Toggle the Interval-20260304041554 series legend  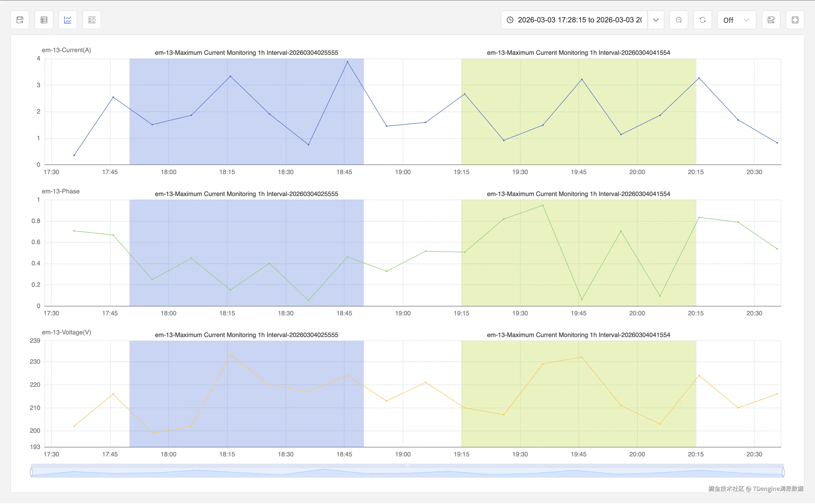pyautogui.click(x=578, y=52)
